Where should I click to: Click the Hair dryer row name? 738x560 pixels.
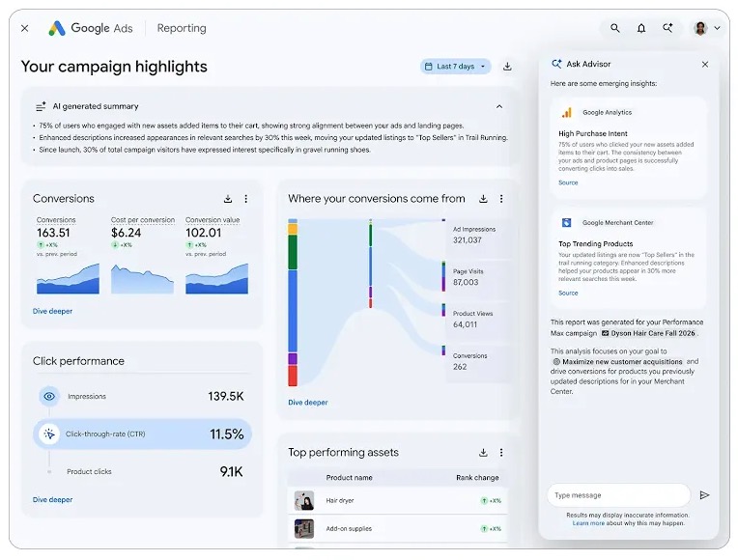pyautogui.click(x=340, y=501)
